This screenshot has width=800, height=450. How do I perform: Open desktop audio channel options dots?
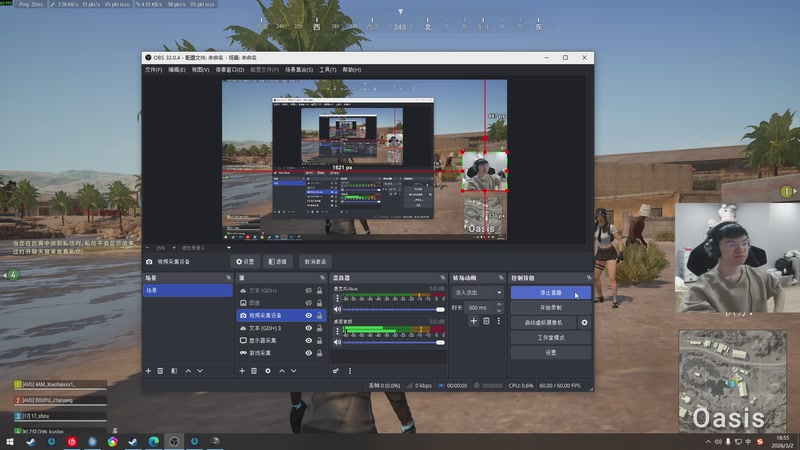337,331
